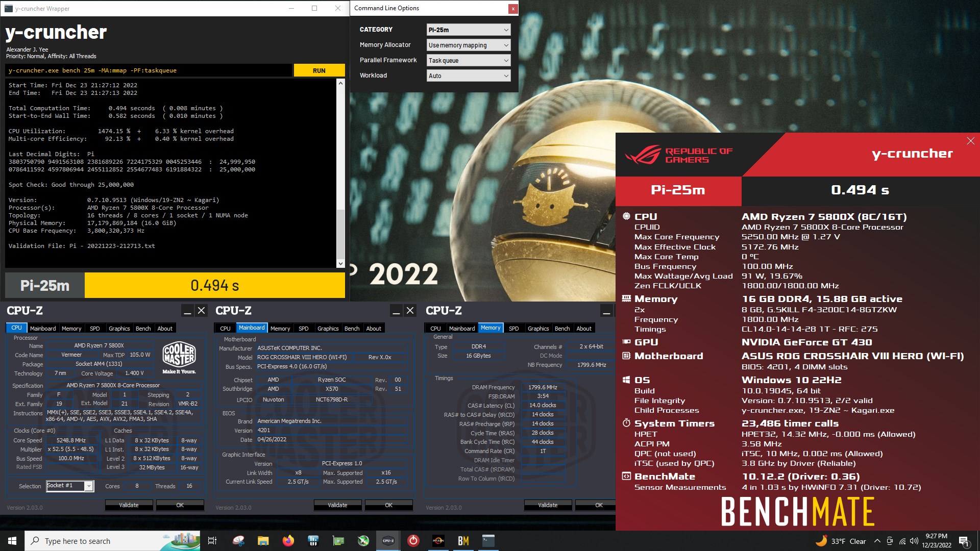The width and height of the screenshot is (980, 551).
Task: Click the BenchMate section icon in result panel
Action: pos(626,476)
